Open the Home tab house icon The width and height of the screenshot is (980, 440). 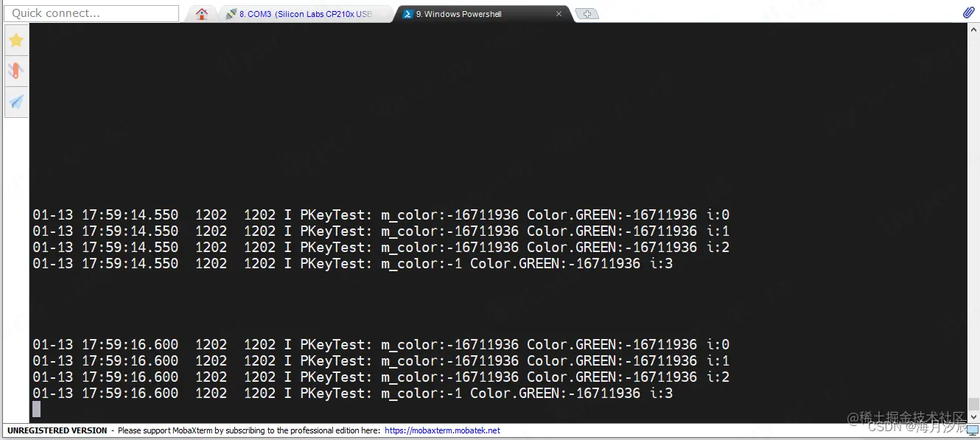pos(202,14)
